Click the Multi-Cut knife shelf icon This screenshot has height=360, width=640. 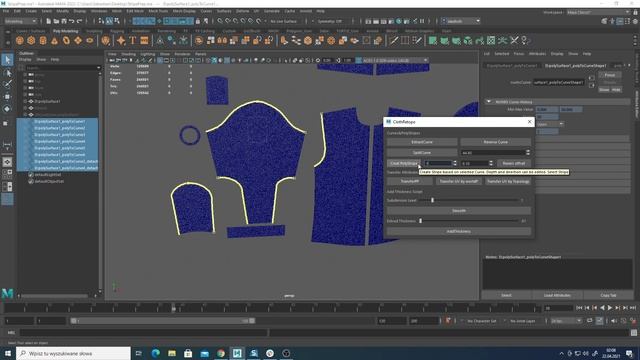coord(393,40)
